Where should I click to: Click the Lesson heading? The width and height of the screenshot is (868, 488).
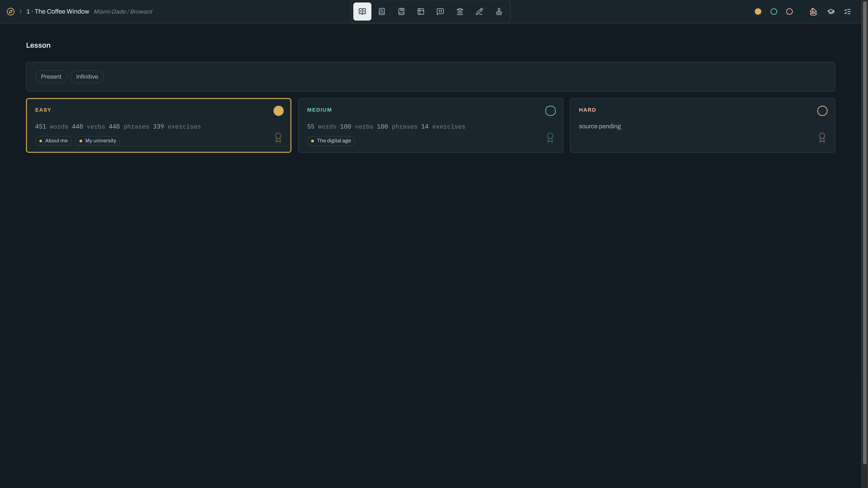click(x=38, y=45)
